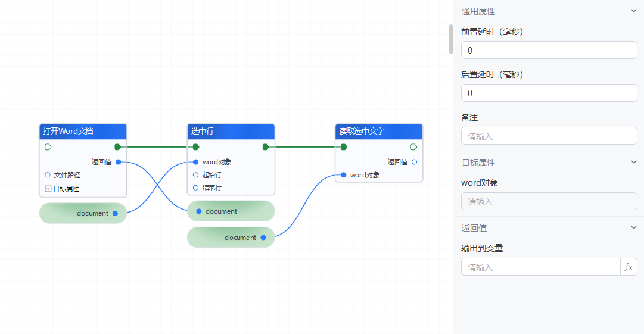The image size is (644, 334).
Task: Click the flow output port of 打开Word文档
Action: pyautogui.click(x=118, y=146)
